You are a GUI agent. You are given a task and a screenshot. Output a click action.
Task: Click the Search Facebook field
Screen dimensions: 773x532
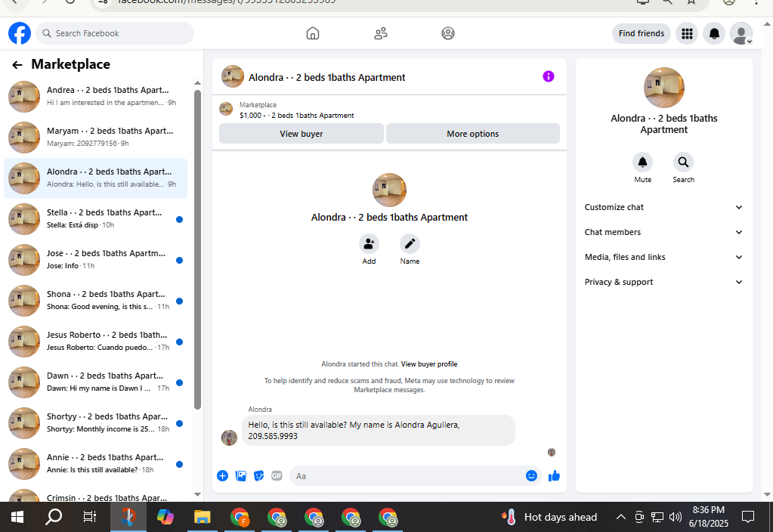[x=115, y=33]
